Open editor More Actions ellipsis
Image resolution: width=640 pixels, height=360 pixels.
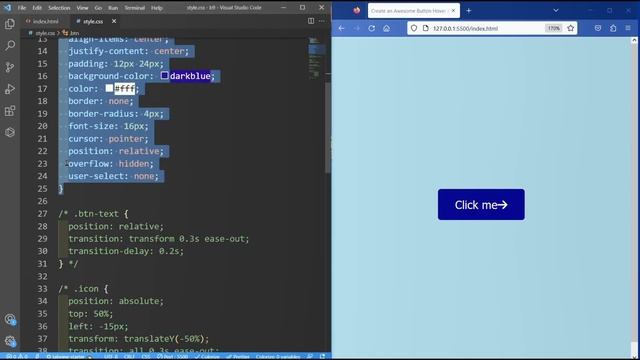(322, 21)
